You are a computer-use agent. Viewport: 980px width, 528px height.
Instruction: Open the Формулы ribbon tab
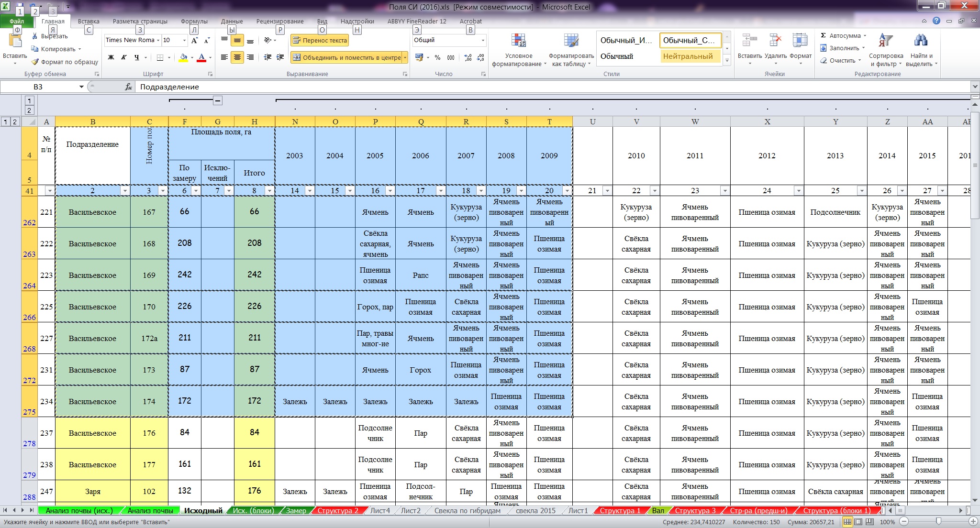(x=194, y=21)
